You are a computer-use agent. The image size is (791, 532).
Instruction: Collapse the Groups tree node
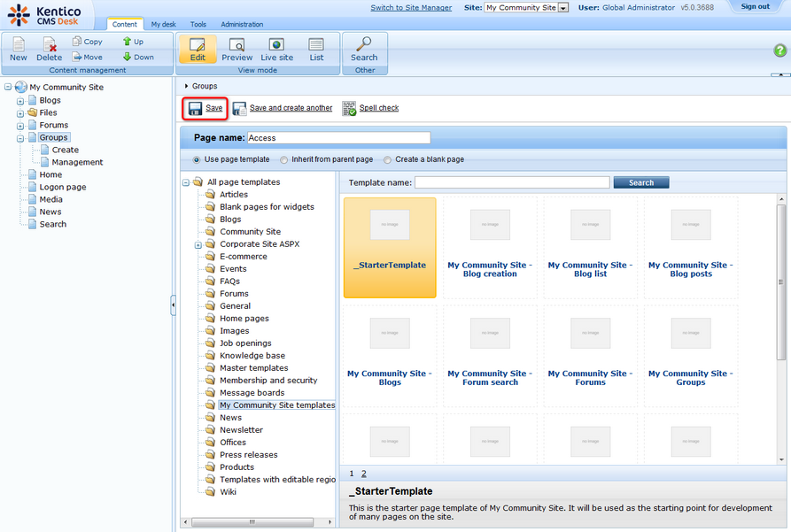point(20,138)
